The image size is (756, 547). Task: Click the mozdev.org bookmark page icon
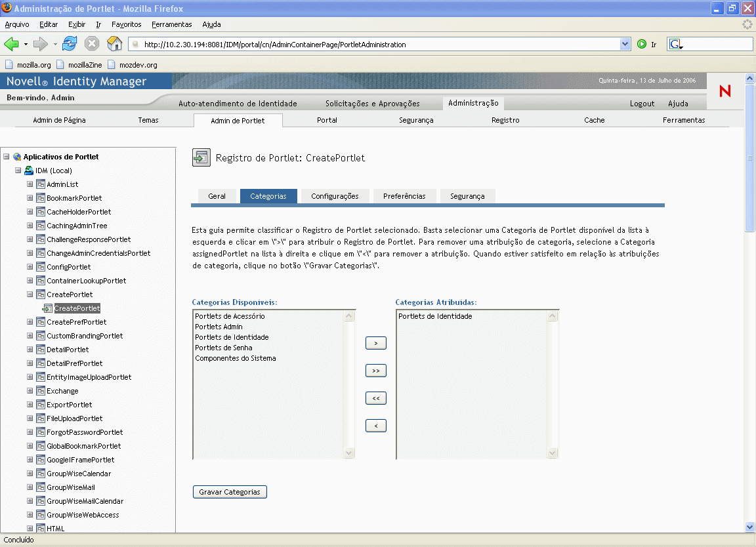coord(112,64)
